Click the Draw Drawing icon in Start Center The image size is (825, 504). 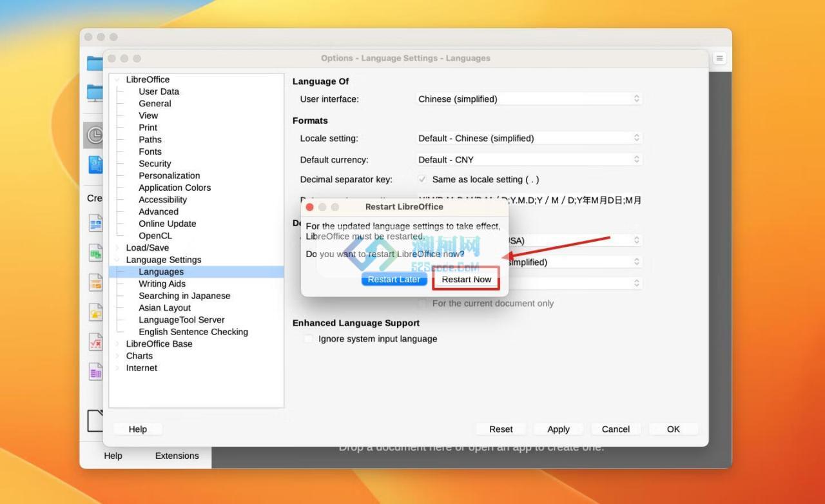(x=95, y=313)
